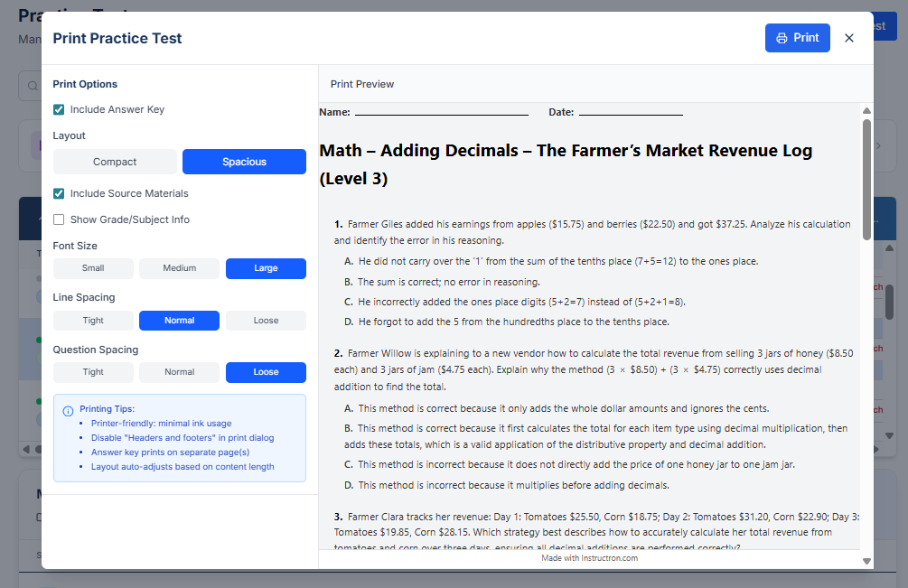The image size is (908, 588).
Task: Enable Show Grade/Subject Info checkbox
Action: (x=59, y=219)
